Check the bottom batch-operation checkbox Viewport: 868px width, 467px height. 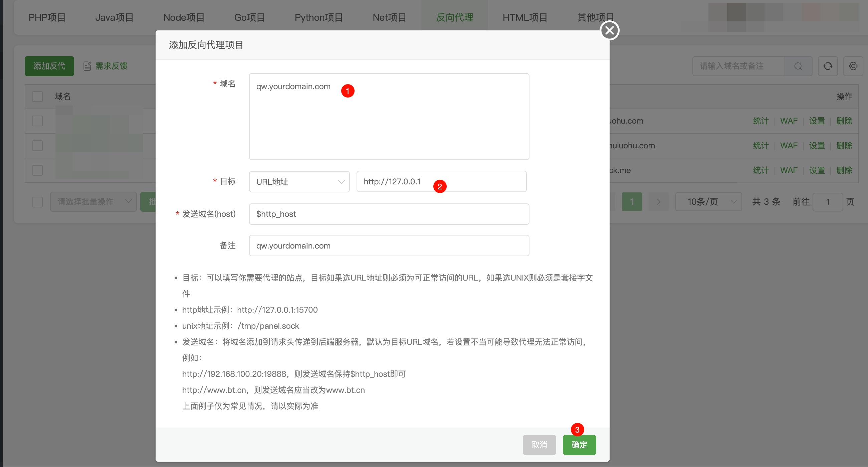click(37, 202)
